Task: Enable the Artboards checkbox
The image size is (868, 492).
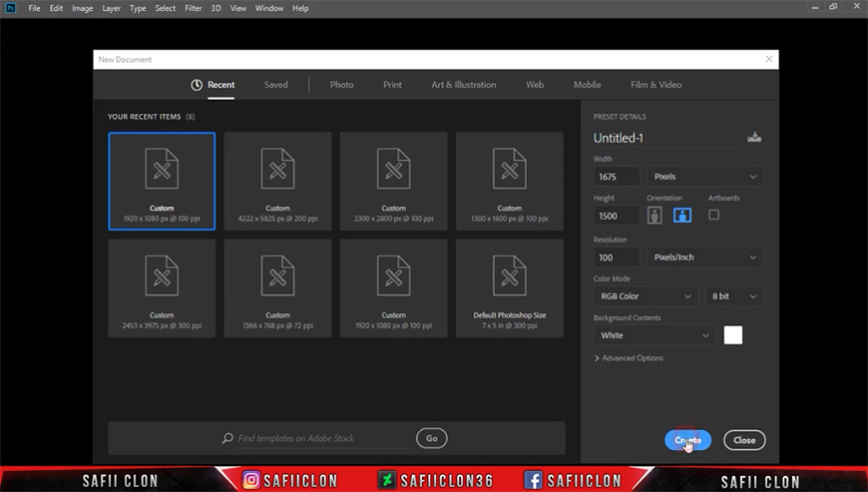Action: click(714, 215)
